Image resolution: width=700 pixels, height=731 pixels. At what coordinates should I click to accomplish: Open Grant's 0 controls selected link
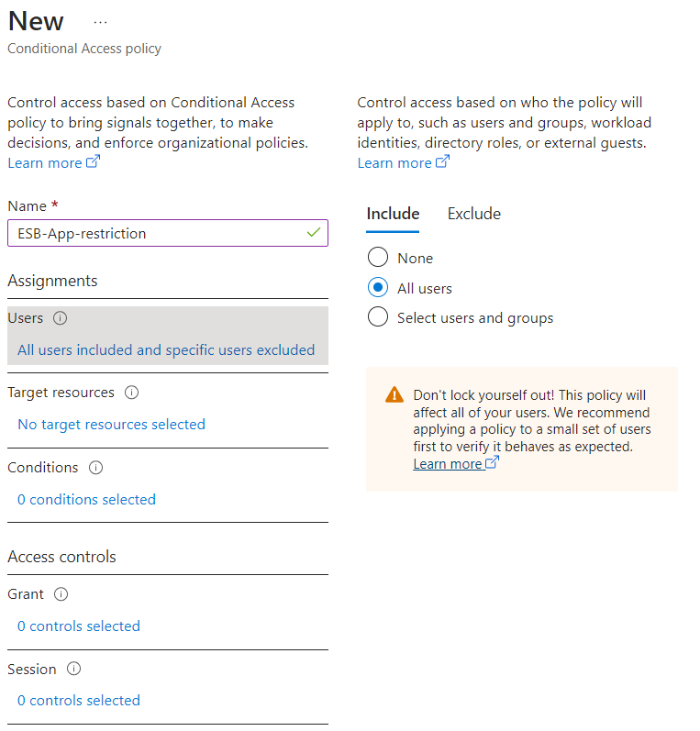79,626
